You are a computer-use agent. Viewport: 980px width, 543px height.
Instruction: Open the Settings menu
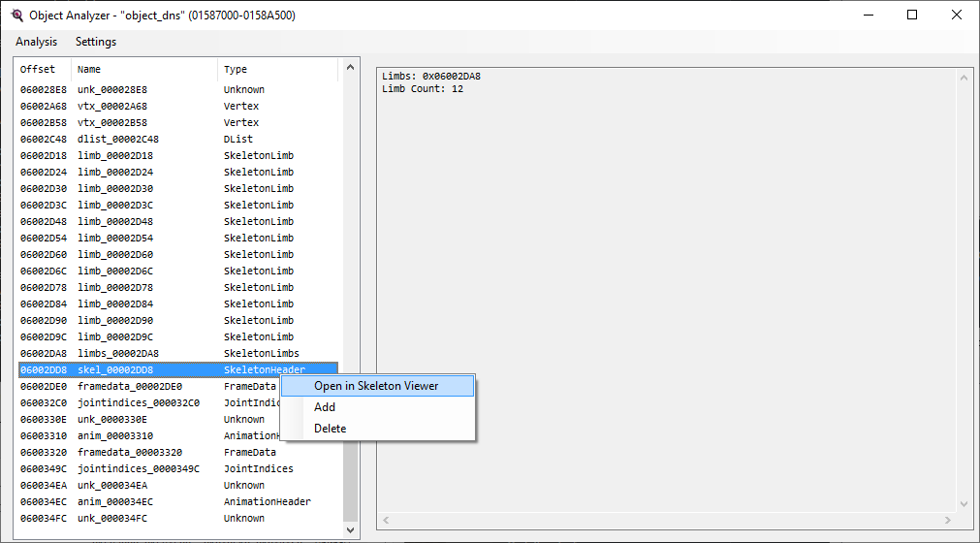96,42
